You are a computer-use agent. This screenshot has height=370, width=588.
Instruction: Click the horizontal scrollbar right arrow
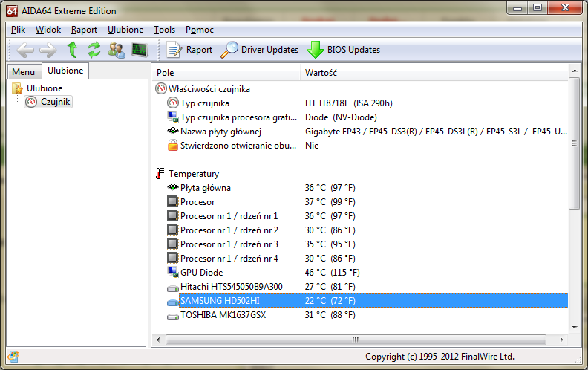561,340
